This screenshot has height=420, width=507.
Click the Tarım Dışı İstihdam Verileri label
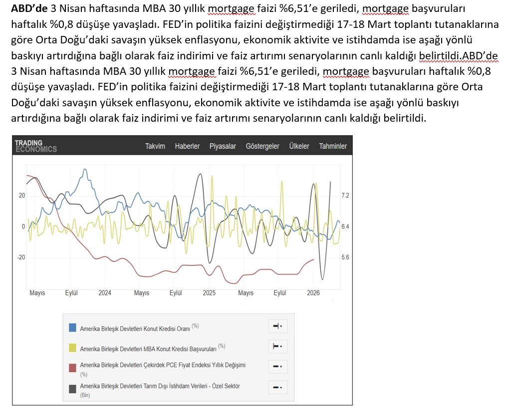point(160,386)
